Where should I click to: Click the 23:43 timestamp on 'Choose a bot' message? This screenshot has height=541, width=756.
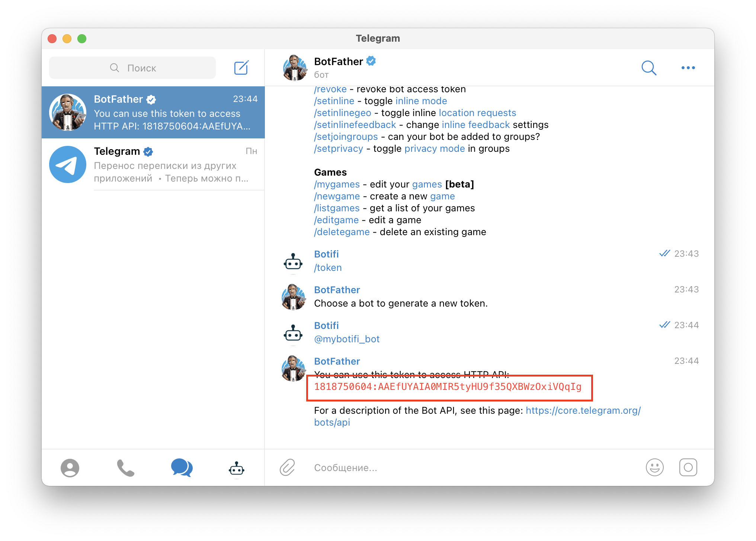click(x=686, y=289)
